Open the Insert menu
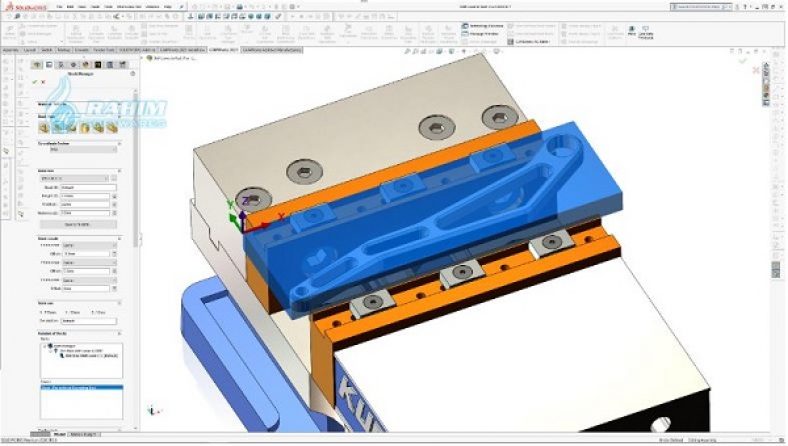788x446 pixels. pyautogui.click(x=96, y=7)
